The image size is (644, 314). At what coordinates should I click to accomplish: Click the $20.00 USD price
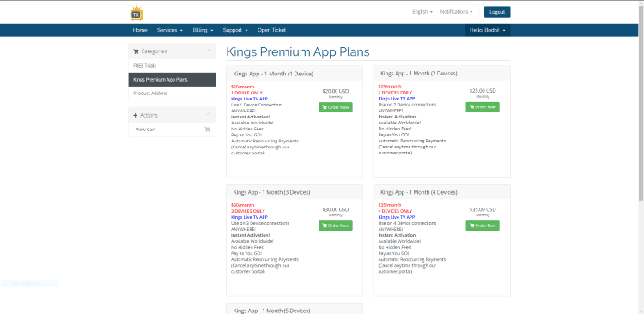click(336, 91)
